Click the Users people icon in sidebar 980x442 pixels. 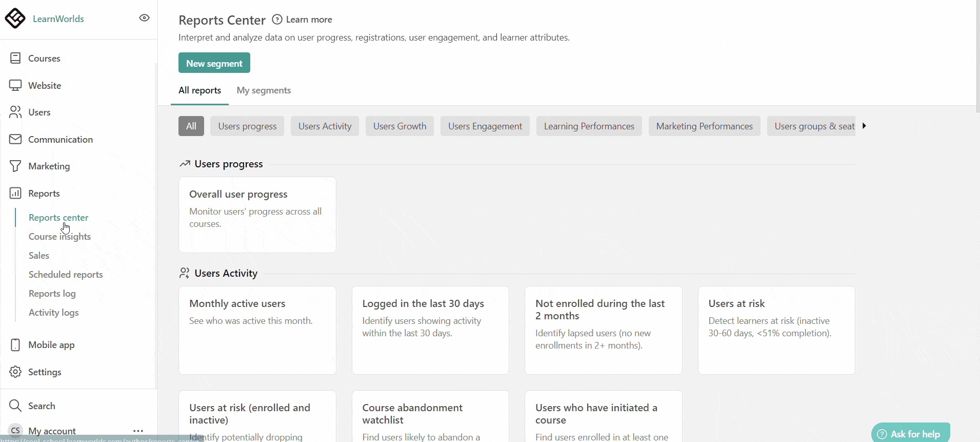pos(15,112)
